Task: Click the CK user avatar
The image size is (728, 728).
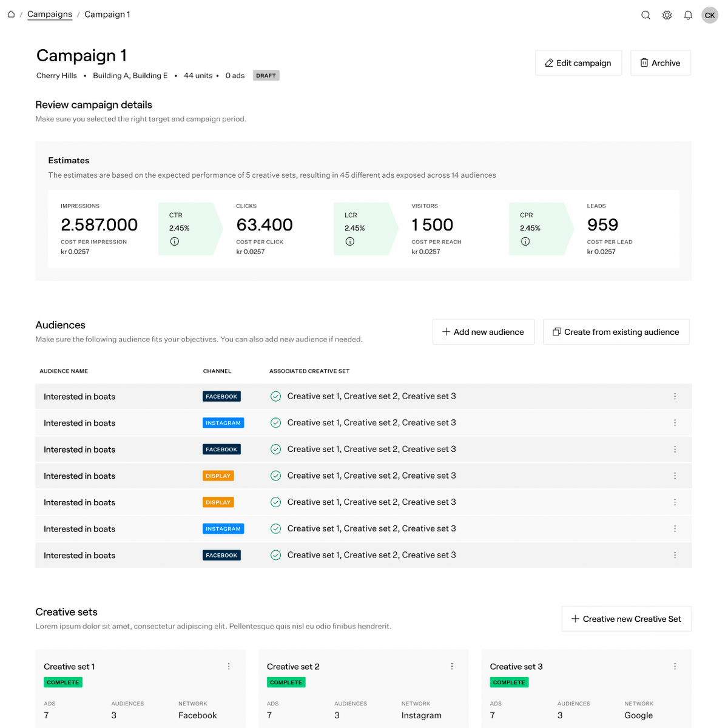Action: 710,15
